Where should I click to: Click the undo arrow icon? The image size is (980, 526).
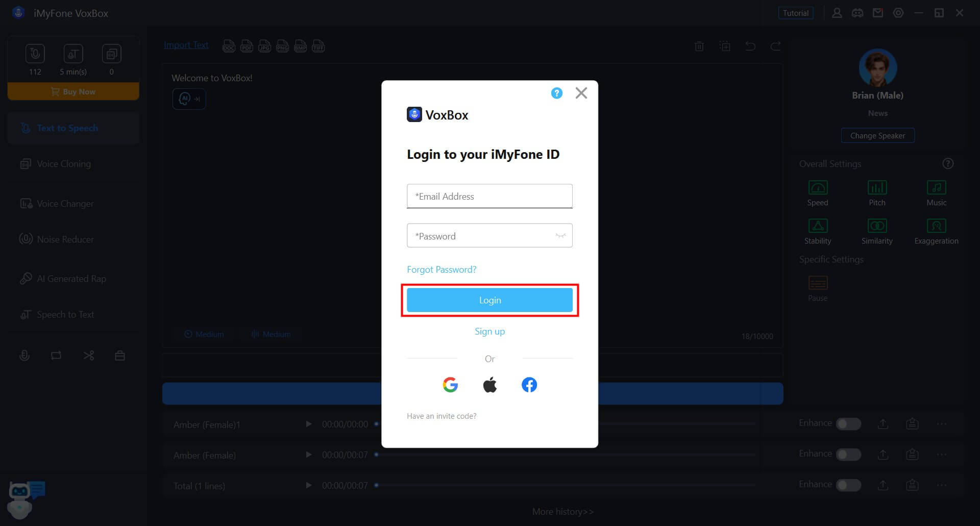[x=750, y=46]
